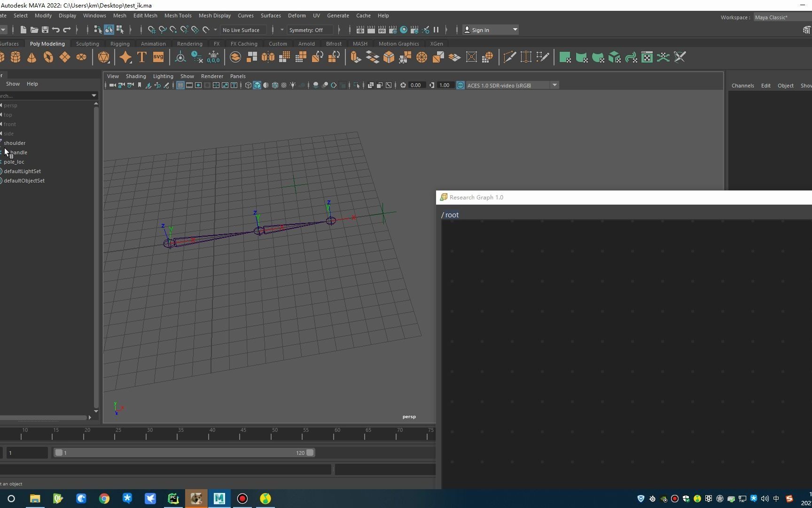812x508 pixels.
Task: Open the UV Editor from the shelf
Action: [x=647, y=57]
